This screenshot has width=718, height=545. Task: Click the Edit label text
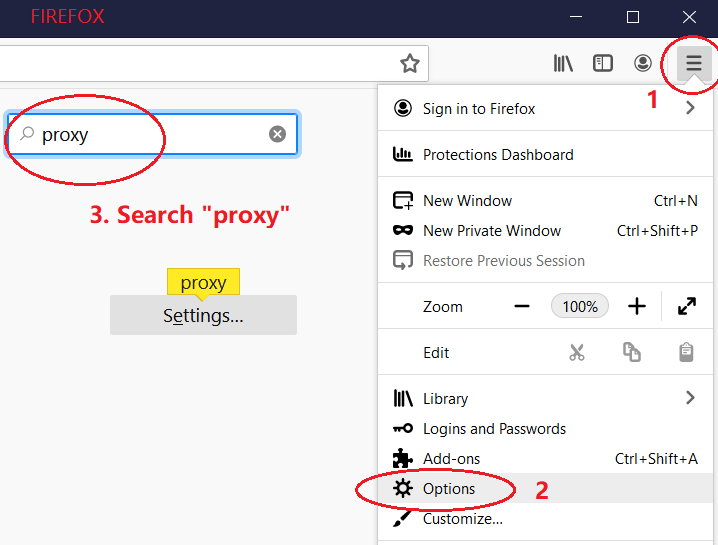coord(436,353)
